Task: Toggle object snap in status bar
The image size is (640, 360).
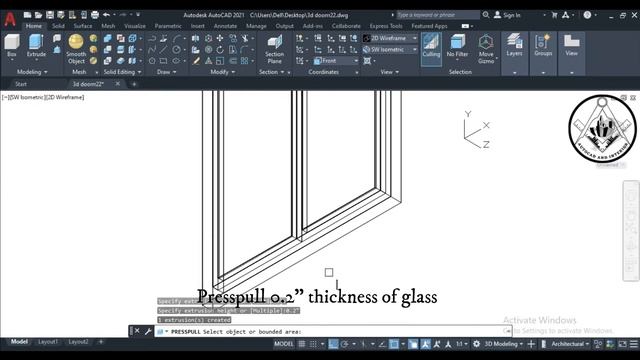Action: click(394, 344)
